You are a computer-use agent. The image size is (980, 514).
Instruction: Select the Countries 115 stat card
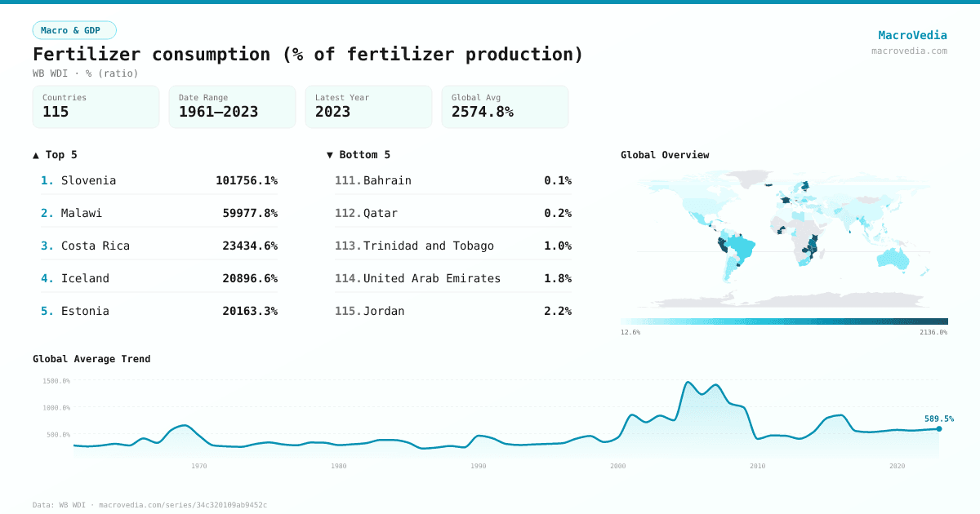[x=96, y=107]
